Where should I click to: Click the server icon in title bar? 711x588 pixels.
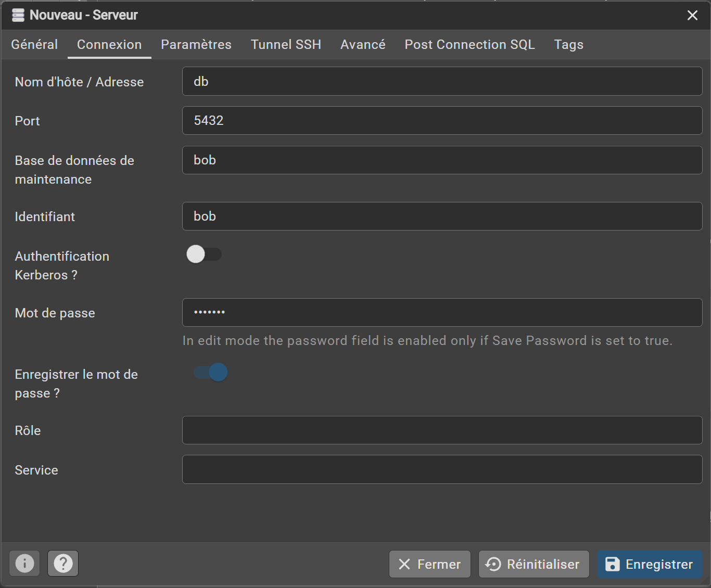(18, 15)
